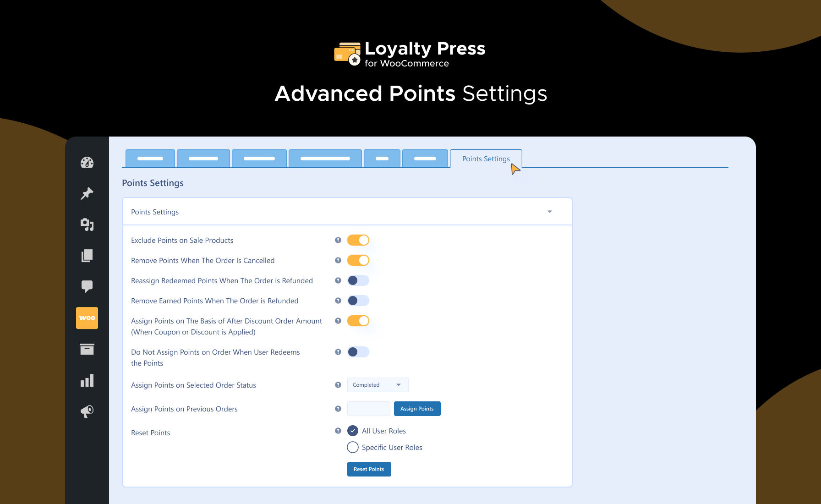
Task: Switch to the Points Settings tab
Action: coord(486,159)
